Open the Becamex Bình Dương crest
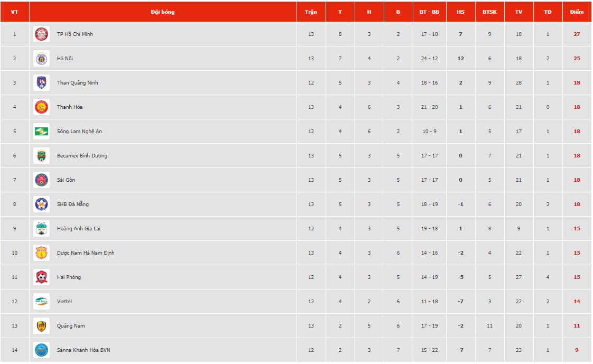Image resolution: width=593 pixels, height=364 pixels. [x=41, y=156]
